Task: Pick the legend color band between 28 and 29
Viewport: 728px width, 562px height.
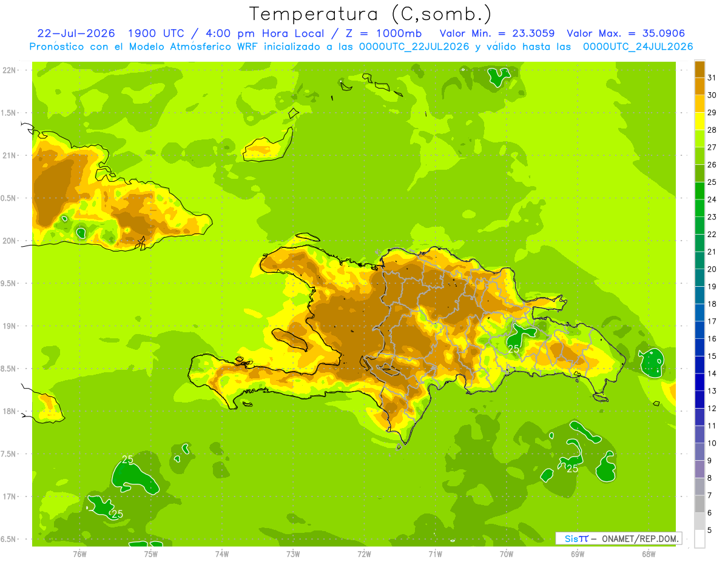Action: pyautogui.click(x=699, y=121)
